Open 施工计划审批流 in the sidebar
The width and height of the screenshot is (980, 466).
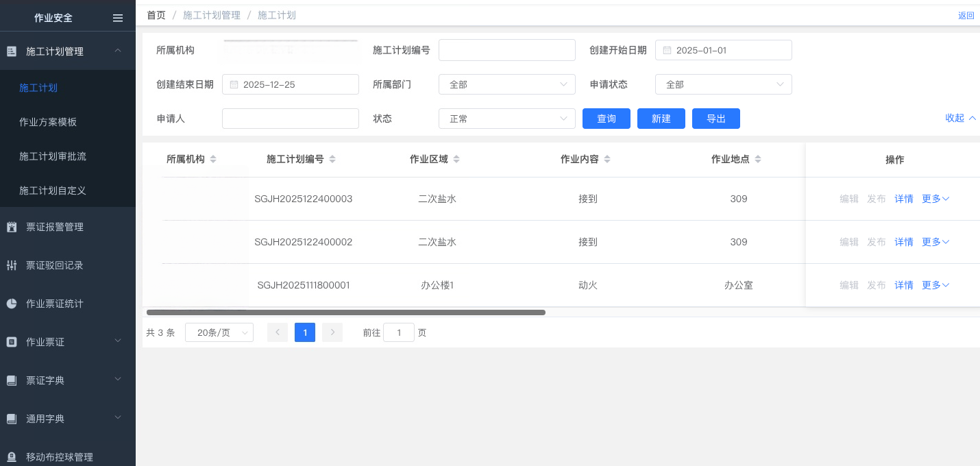point(53,156)
